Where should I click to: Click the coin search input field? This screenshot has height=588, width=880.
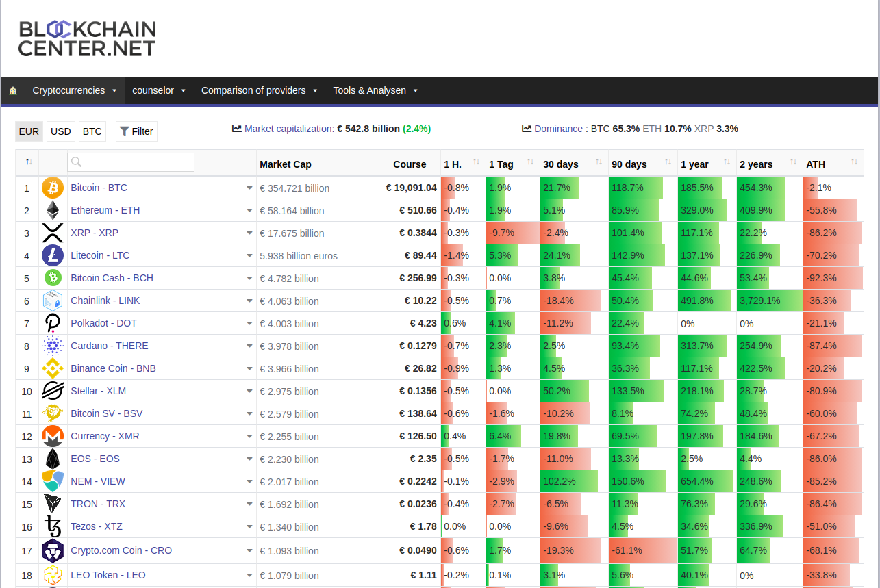(130, 162)
